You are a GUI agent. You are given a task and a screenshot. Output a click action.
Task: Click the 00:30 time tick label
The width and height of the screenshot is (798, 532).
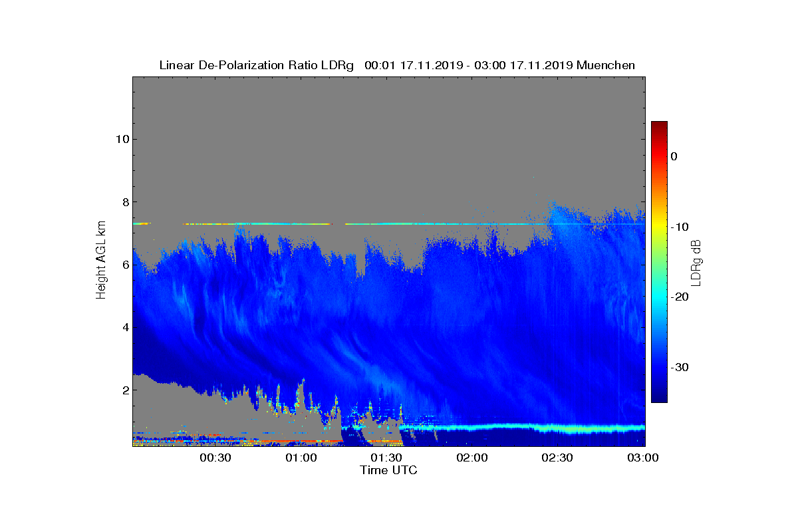point(215,458)
